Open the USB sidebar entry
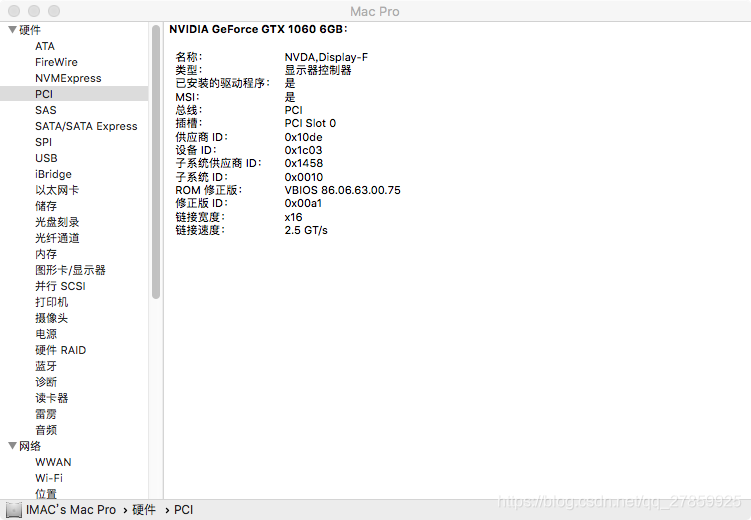Viewport: 751px width, 520px height. coord(46,158)
